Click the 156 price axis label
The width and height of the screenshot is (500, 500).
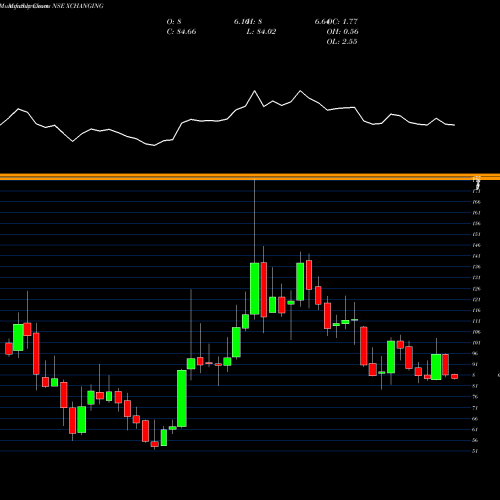click(477, 224)
